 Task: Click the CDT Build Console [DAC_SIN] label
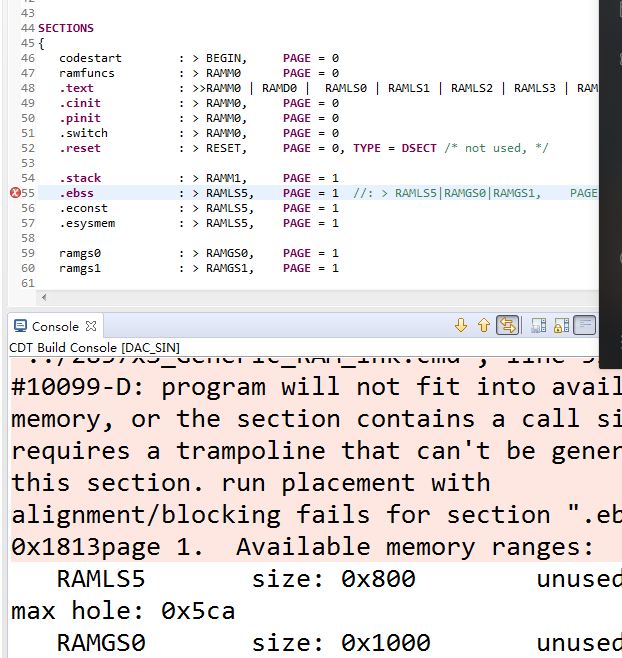[x=94, y=347]
